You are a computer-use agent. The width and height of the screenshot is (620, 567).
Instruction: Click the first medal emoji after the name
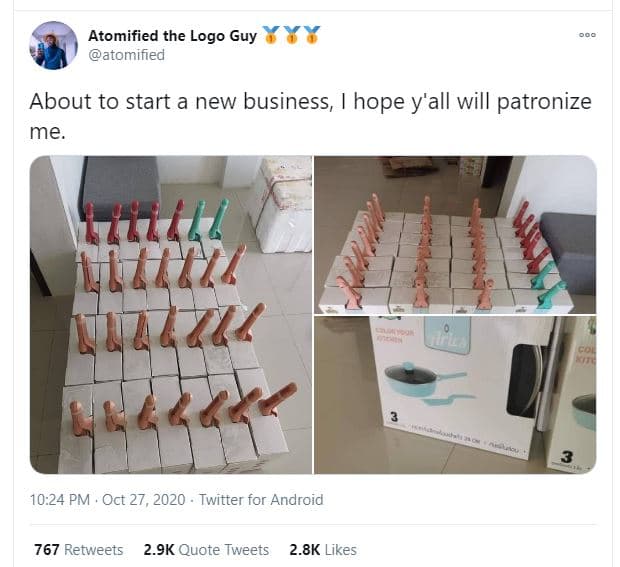click(x=270, y=35)
